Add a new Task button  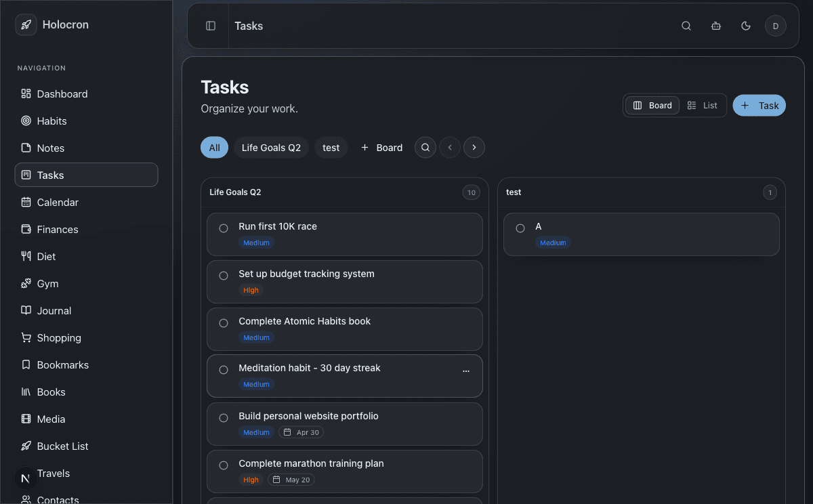coord(759,105)
